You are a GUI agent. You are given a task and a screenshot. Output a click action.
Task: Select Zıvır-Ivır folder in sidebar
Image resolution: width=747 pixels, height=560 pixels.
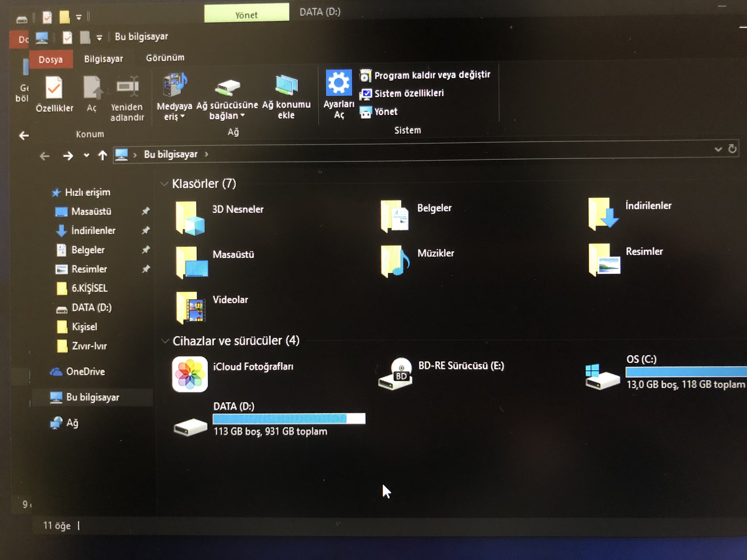click(x=82, y=346)
